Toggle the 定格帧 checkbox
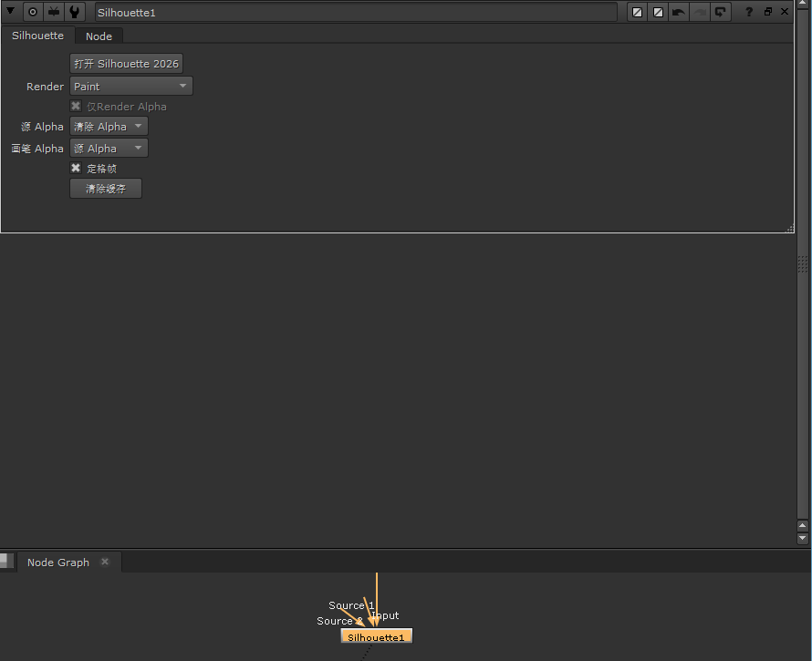 click(x=76, y=169)
